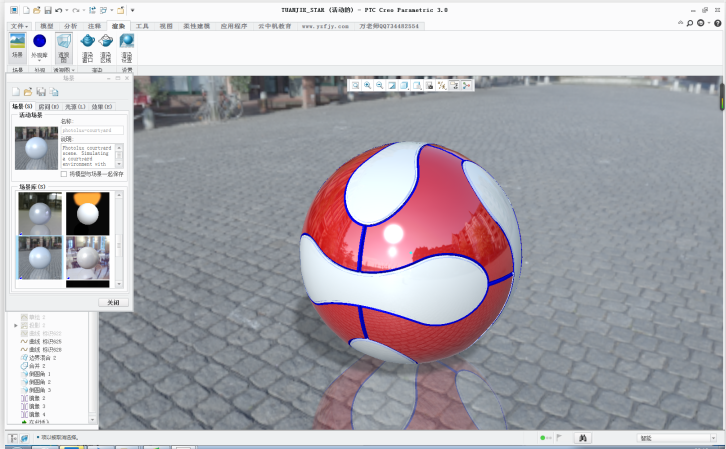Open the 光源 (L) tab in scene dialog
726x449 pixels.
point(75,106)
